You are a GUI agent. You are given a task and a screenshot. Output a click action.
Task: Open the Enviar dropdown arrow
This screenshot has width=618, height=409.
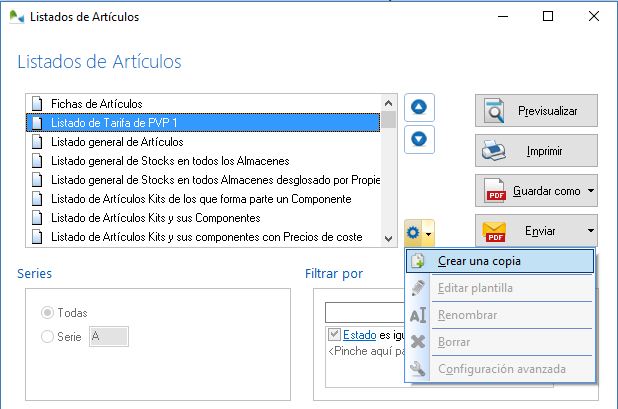pyautogui.click(x=591, y=231)
